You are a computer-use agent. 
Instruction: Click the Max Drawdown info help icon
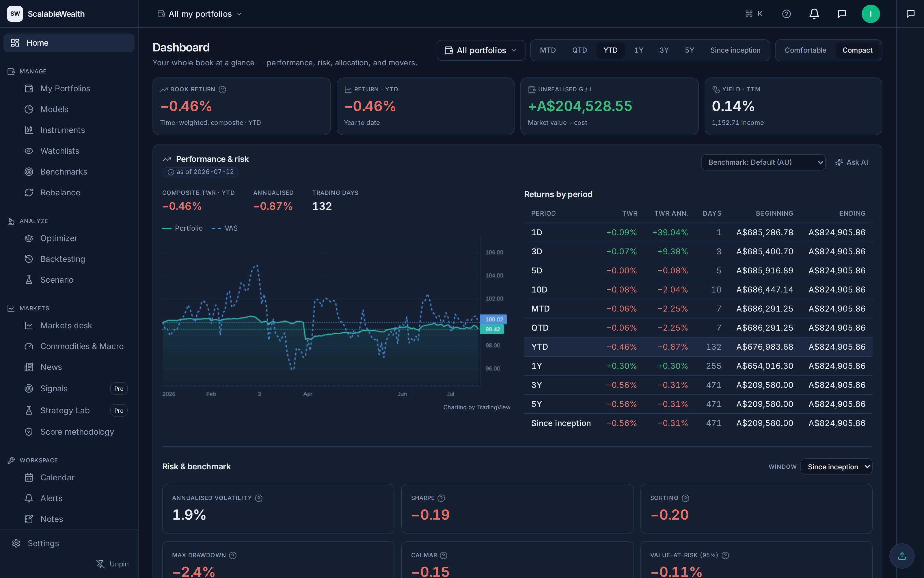(232, 555)
